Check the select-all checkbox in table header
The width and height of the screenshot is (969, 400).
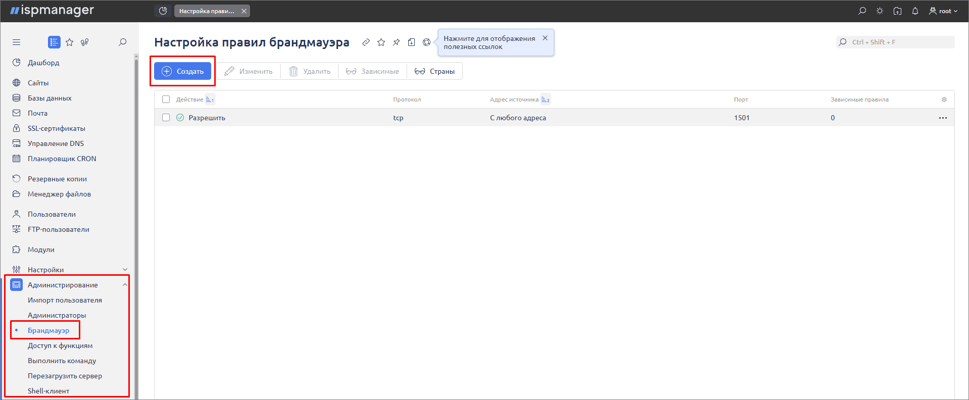pyautogui.click(x=166, y=100)
